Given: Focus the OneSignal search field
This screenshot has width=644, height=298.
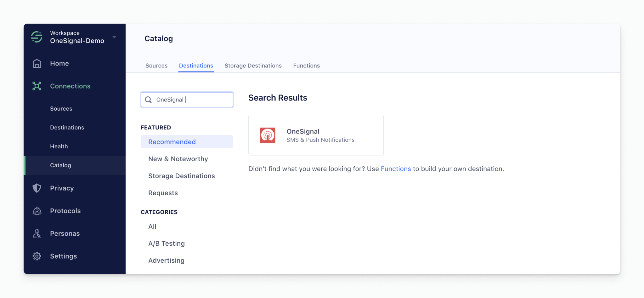Looking at the screenshot, I should 187,100.
